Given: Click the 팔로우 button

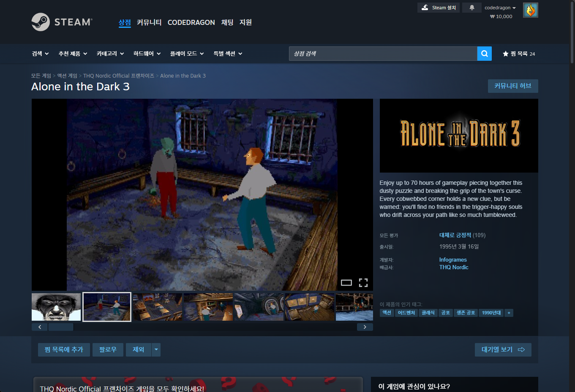Looking at the screenshot, I should click(108, 349).
